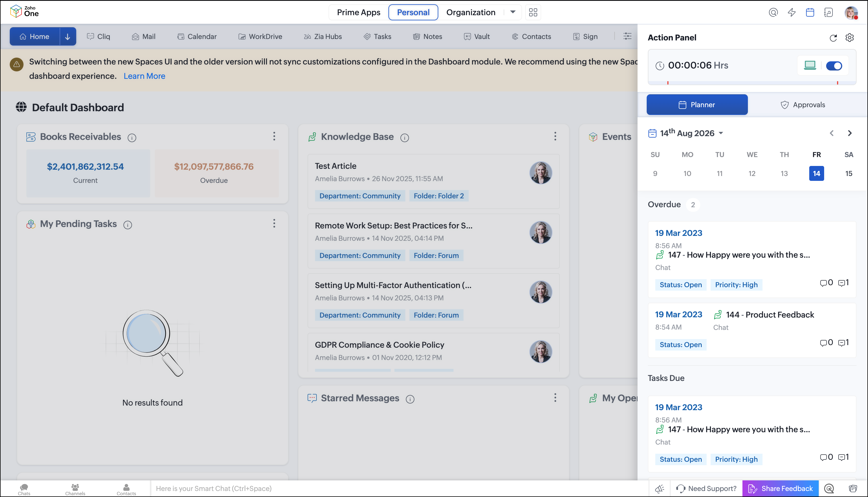The width and height of the screenshot is (868, 497).
Task: Open the lightning quick actions icon
Action: coord(791,12)
